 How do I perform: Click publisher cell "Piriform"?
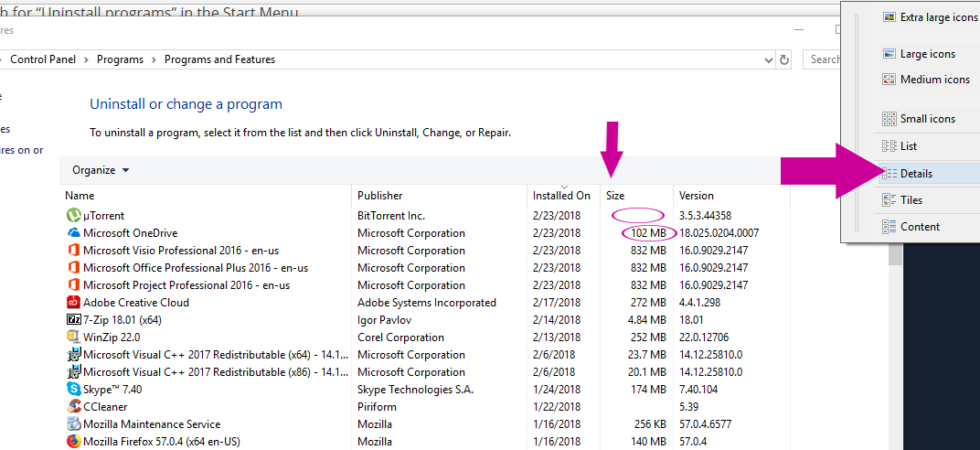377,407
